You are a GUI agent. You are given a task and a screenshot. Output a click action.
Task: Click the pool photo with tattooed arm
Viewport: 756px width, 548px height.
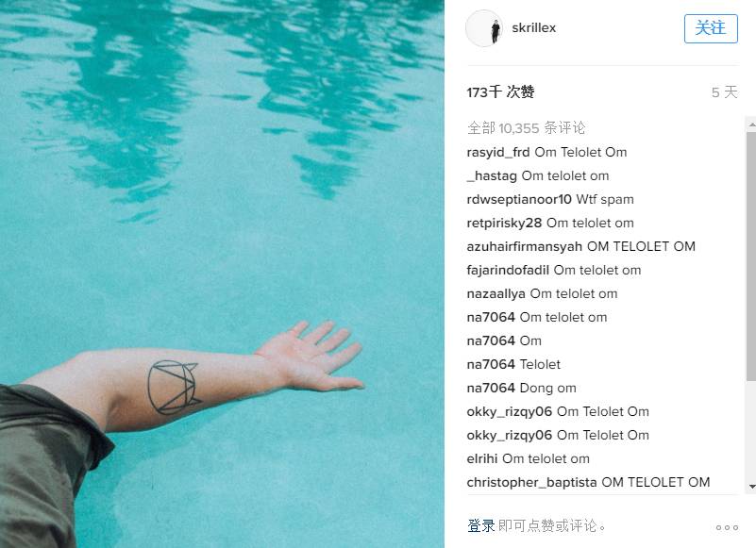point(222,274)
